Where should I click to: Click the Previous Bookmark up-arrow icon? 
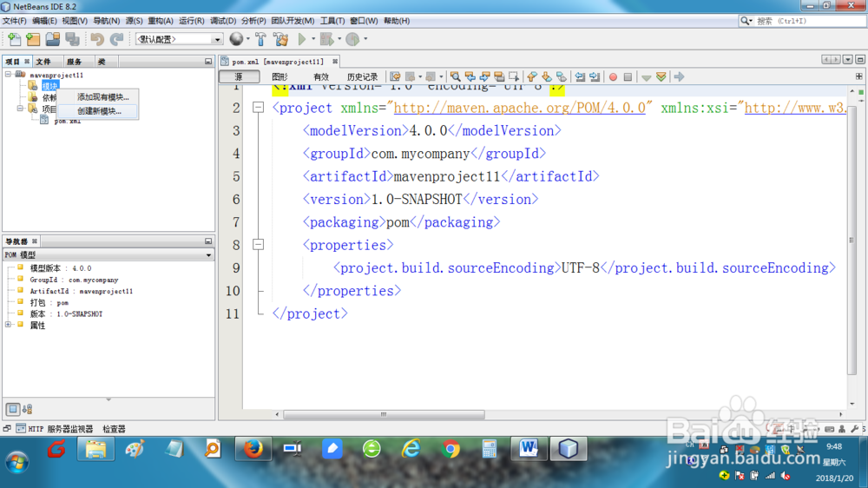pyautogui.click(x=532, y=76)
